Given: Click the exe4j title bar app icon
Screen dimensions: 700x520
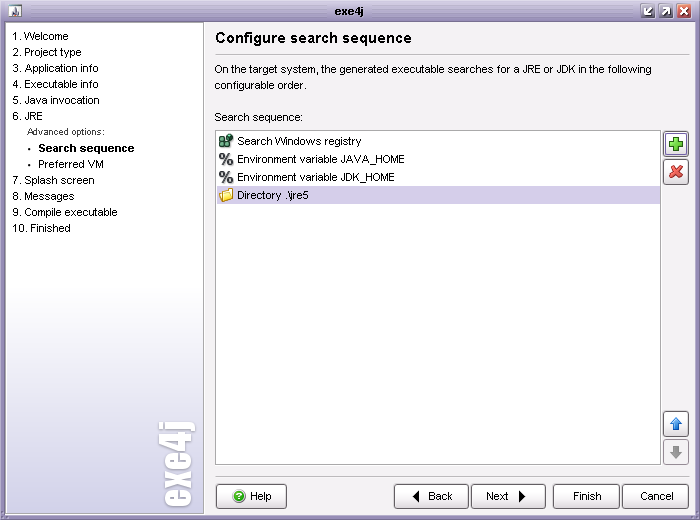Looking at the screenshot, I should (x=15, y=10).
